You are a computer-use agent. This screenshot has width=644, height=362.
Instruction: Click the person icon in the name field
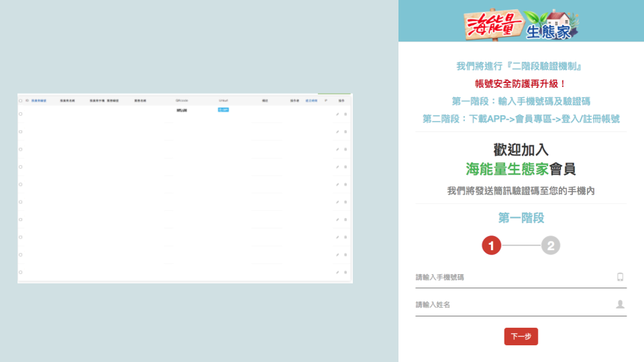[620, 304]
